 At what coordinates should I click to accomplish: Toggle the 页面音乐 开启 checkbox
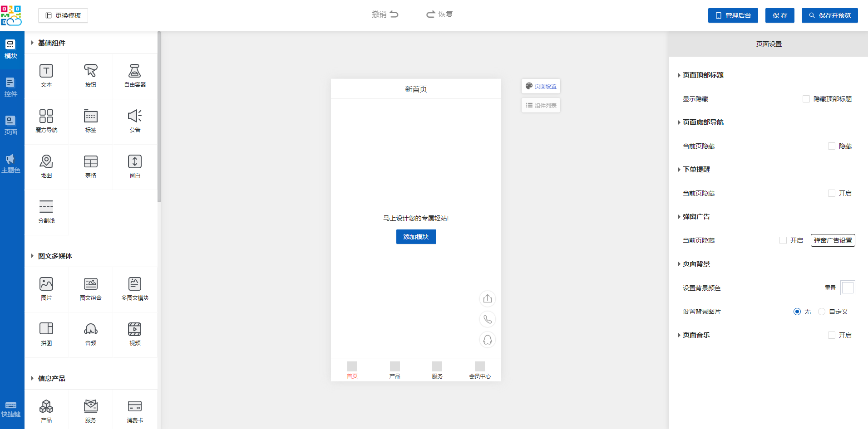832,335
